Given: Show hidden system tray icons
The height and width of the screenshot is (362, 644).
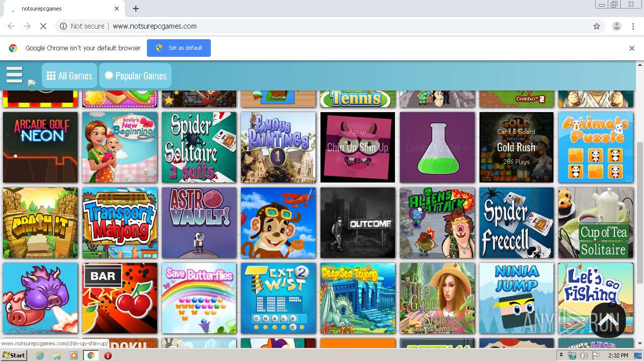Looking at the screenshot, I should (561, 355).
